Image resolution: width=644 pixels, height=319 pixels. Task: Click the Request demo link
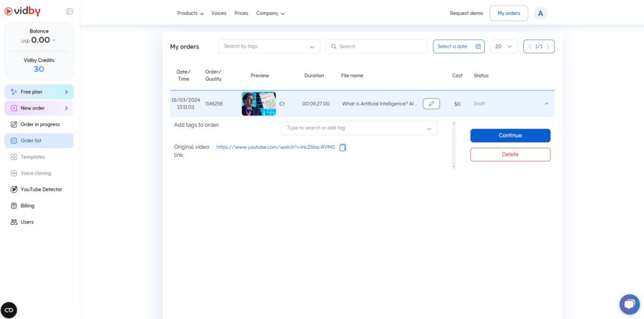click(466, 13)
